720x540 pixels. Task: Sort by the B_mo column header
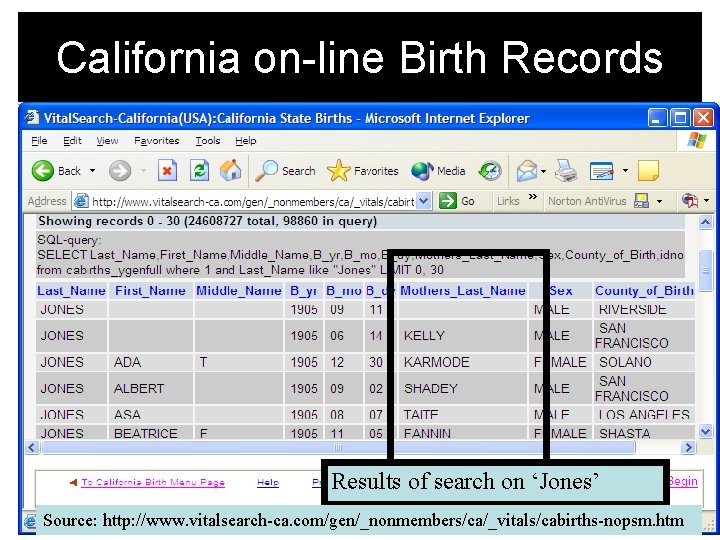click(x=343, y=291)
